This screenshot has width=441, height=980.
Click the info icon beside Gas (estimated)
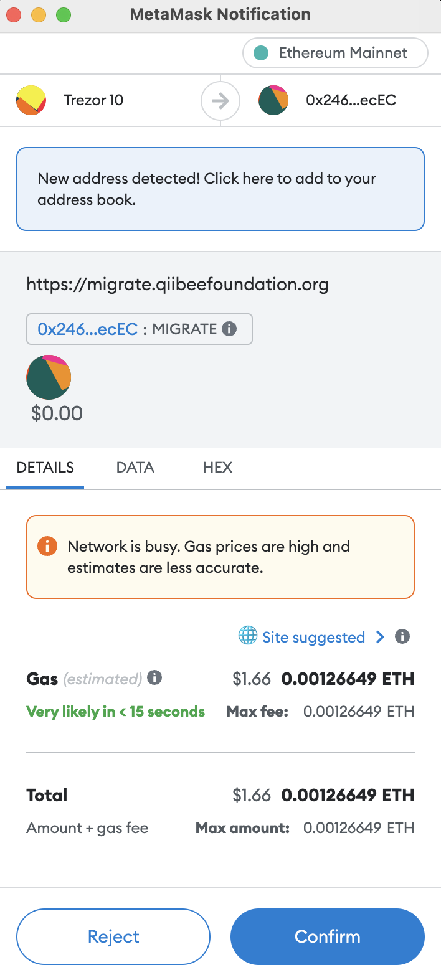click(x=154, y=677)
